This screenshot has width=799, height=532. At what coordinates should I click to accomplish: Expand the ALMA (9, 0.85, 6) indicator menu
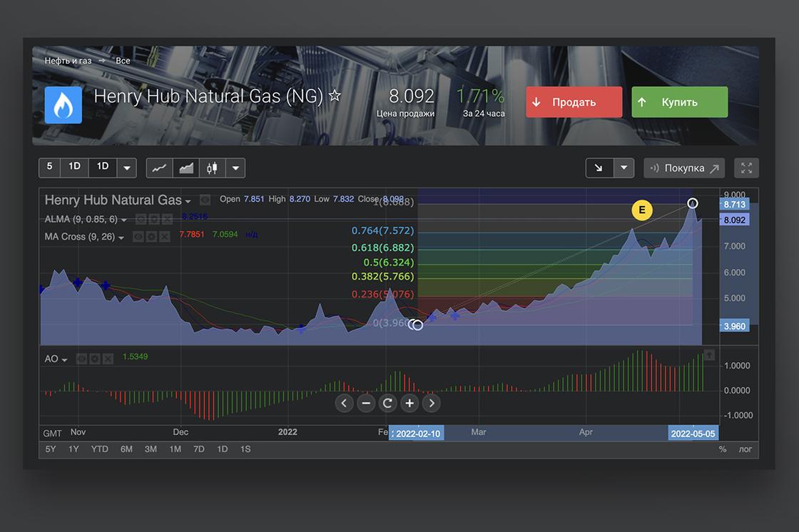tap(124, 220)
